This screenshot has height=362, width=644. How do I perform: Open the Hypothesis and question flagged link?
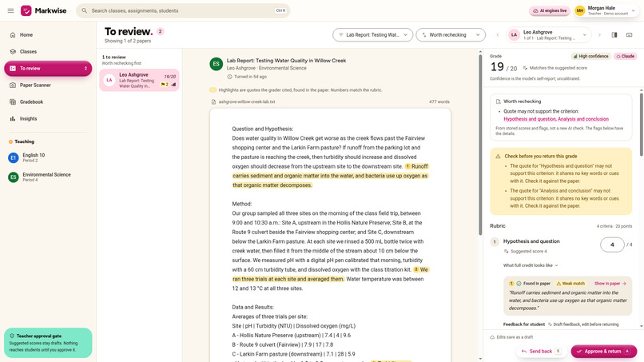pyautogui.click(x=530, y=119)
